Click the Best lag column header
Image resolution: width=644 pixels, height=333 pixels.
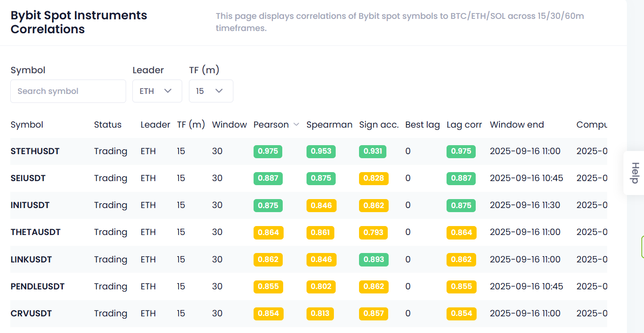click(422, 125)
